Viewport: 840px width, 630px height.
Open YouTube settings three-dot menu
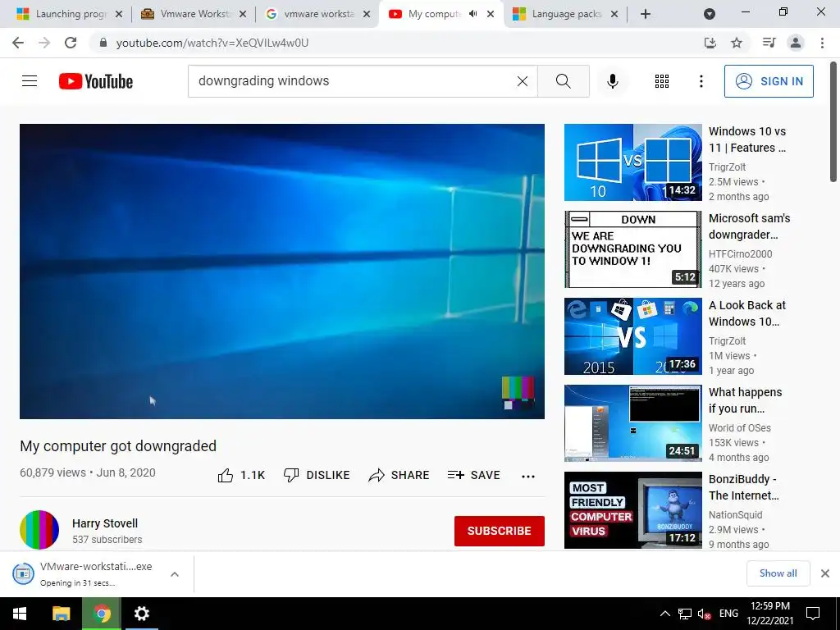tap(701, 81)
